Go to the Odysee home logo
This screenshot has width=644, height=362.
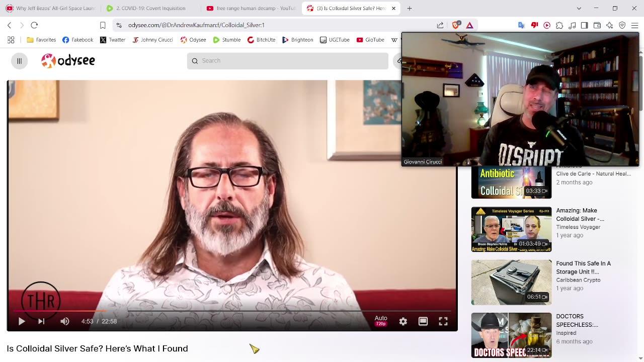click(x=68, y=61)
